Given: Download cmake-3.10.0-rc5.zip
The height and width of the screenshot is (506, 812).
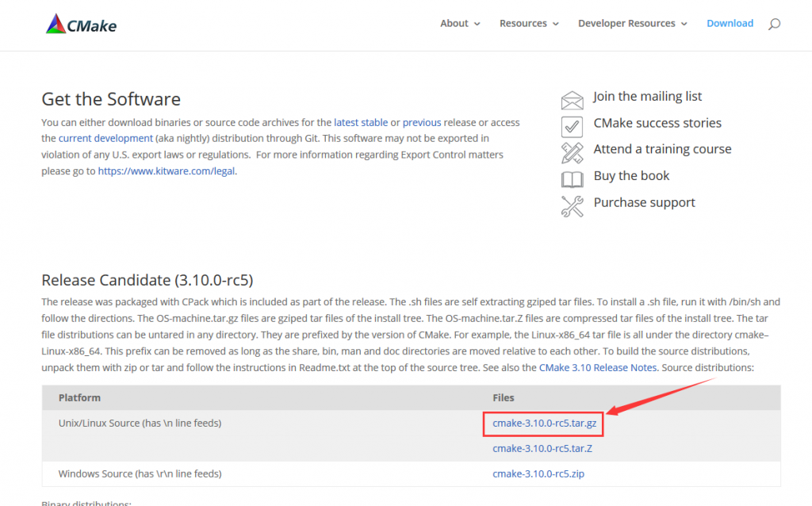Looking at the screenshot, I should pyautogui.click(x=538, y=474).
